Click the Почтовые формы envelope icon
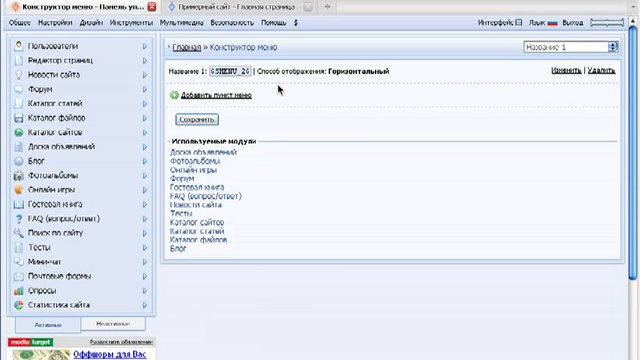Viewport: 640px width, 360px height. click(18, 276)
